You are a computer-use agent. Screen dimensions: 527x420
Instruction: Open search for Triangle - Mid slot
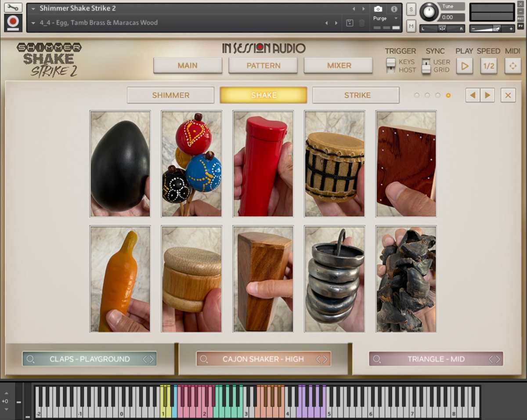[376, 359]
